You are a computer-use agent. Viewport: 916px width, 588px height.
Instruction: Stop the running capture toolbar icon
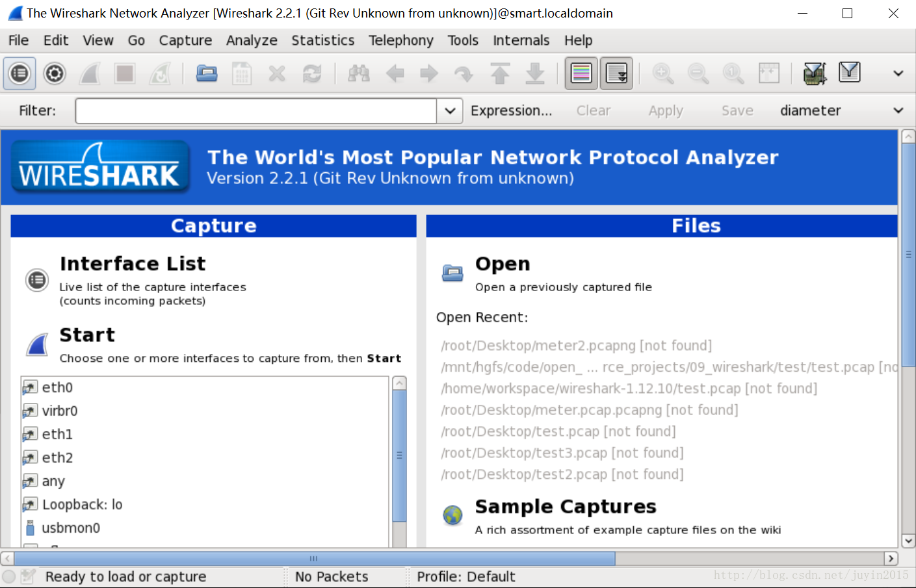(125, 73)
